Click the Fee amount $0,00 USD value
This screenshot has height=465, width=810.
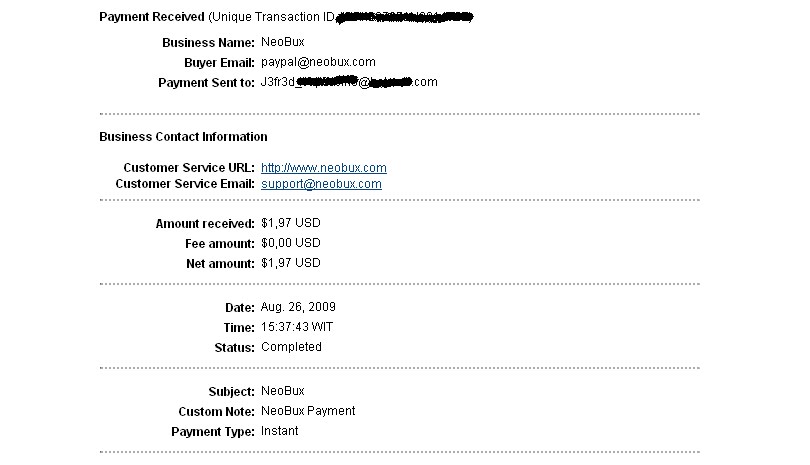point(291,243)
